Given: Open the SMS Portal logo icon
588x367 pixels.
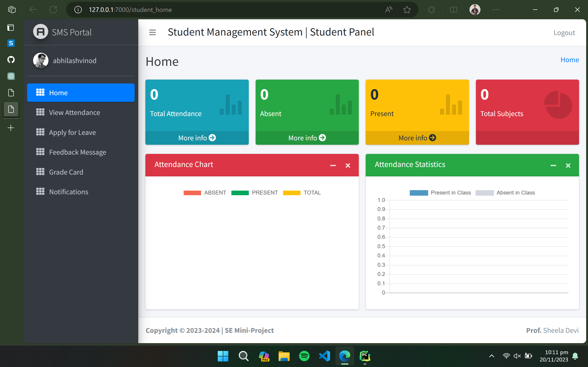Looking at the screenshot, I should pyautogui.click(x=40, y=32).
